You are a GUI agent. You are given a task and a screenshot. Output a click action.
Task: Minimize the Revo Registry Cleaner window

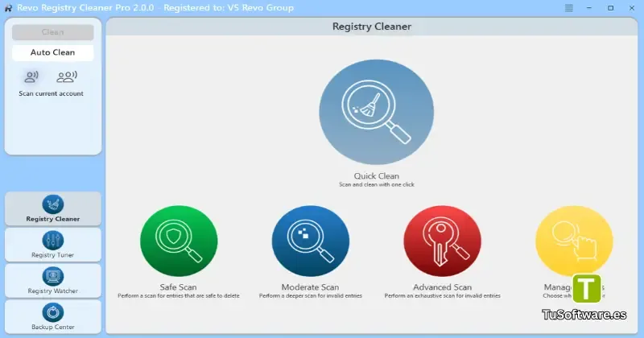click(x=589, y=8)
